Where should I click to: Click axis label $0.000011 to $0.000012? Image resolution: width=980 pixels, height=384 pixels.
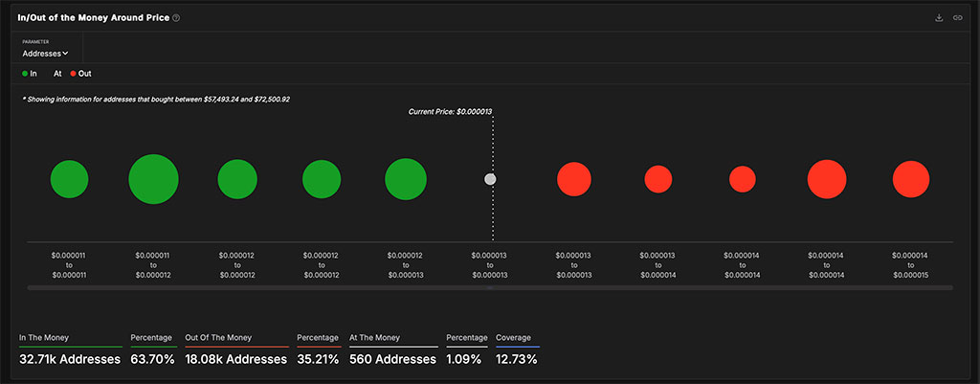tap(153, 265)
